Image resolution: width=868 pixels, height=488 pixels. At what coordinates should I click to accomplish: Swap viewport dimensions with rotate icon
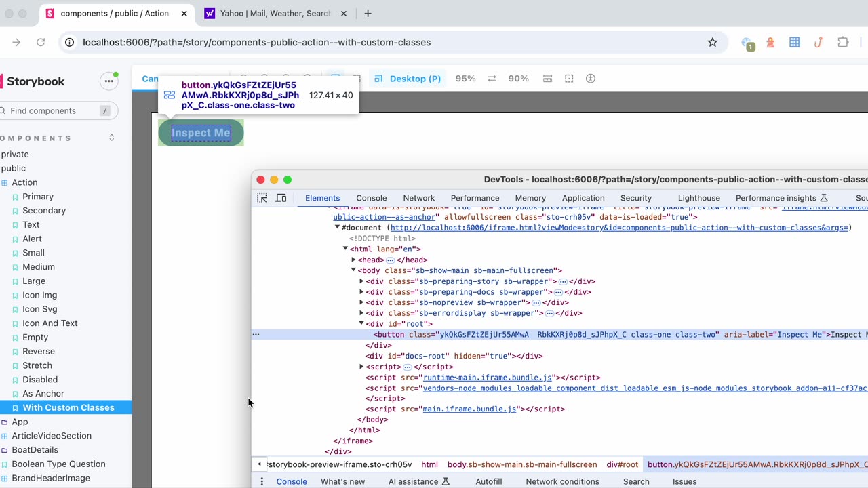click(x=492, y=79)
